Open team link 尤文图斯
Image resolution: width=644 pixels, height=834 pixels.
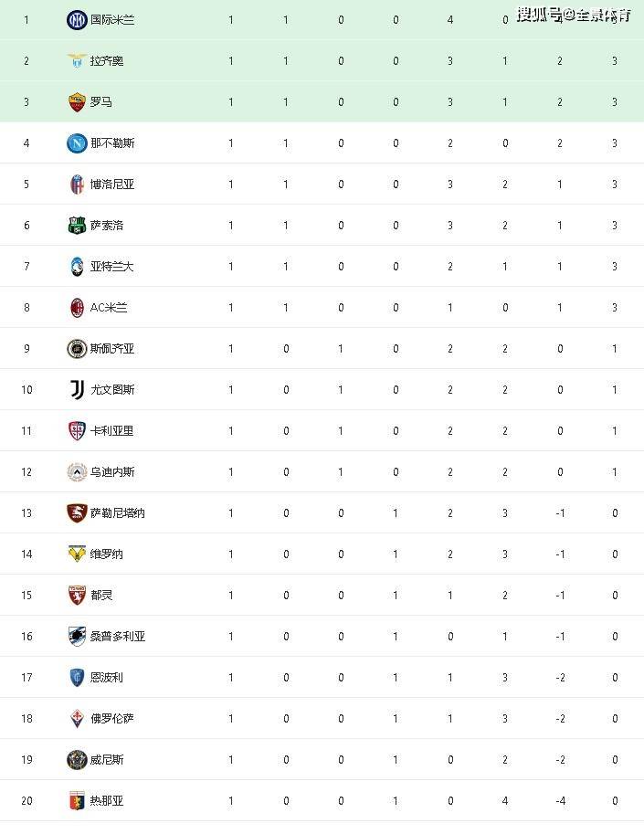point(112,389)
